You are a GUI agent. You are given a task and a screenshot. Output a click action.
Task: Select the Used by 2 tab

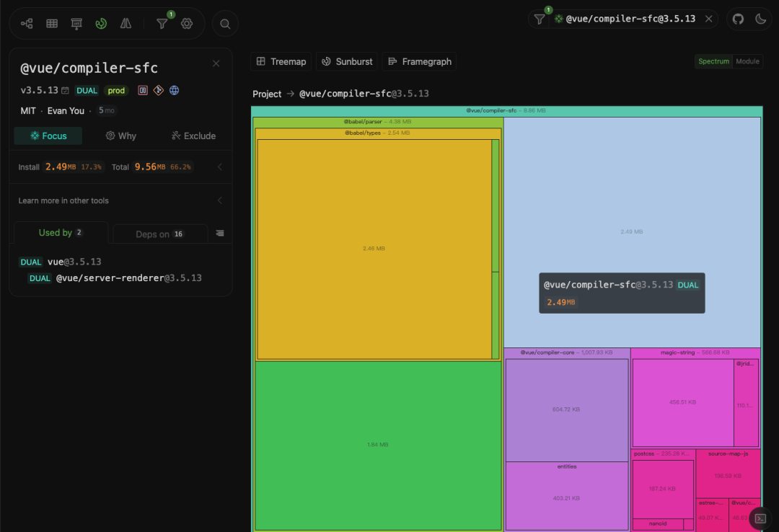(61, 232)
